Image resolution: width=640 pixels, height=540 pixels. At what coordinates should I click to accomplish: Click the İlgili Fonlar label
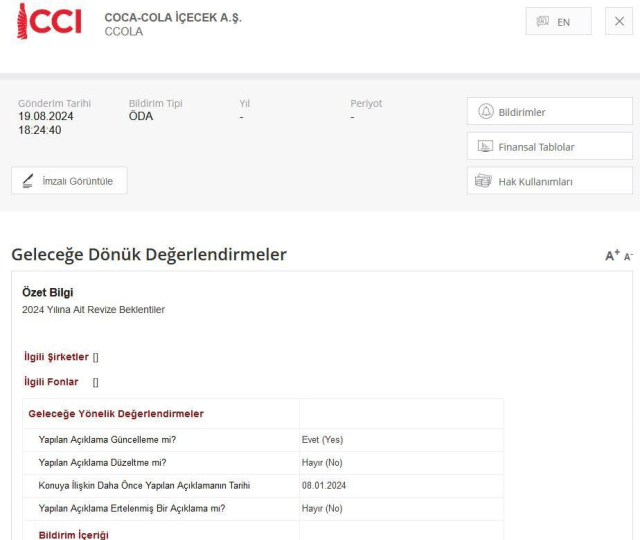tap(51, 382)
